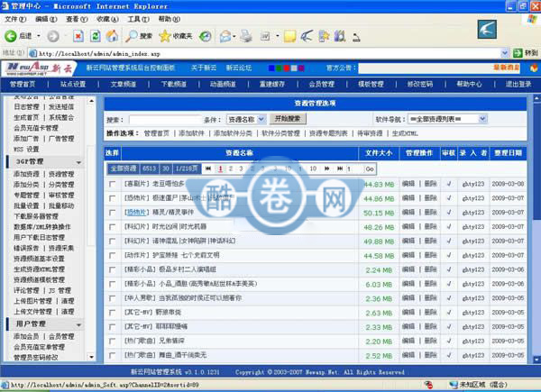Click the sidebar scroll-down arrow
Image resolution: width=541 pixels, height=392 pixels.
pyautogui.click(x=91, y=357)
